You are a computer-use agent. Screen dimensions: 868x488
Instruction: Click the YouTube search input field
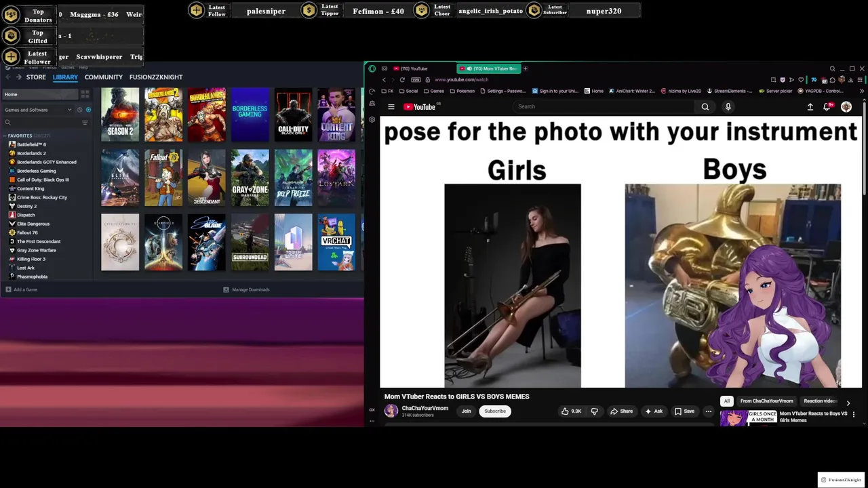(x=604, y=106)
